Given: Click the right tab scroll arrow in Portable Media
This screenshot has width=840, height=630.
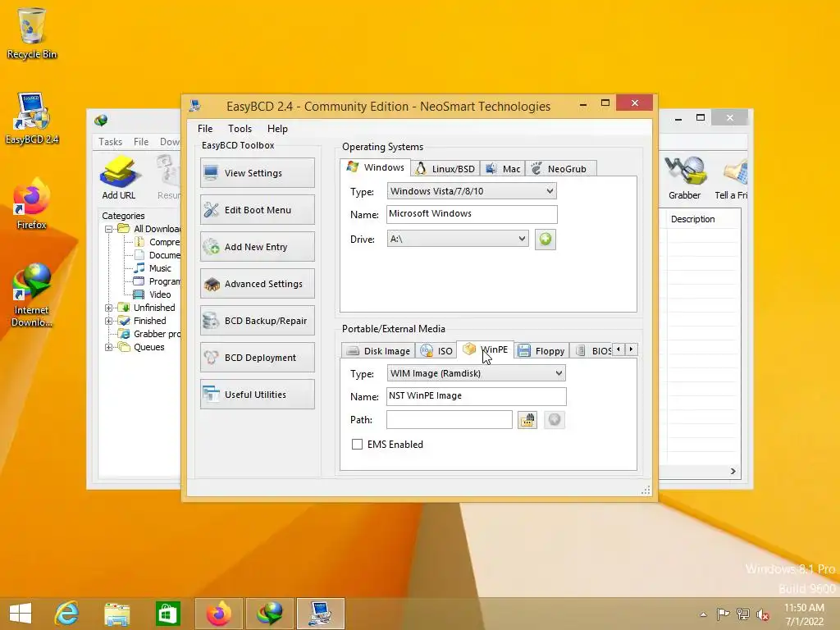Looking at the screenshot, I should (x=631, y=349).
